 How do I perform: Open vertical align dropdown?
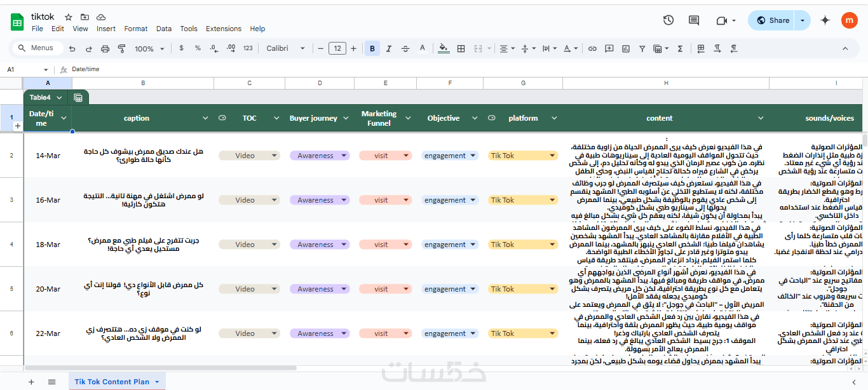pyautogui.click(x=528, y=48)
